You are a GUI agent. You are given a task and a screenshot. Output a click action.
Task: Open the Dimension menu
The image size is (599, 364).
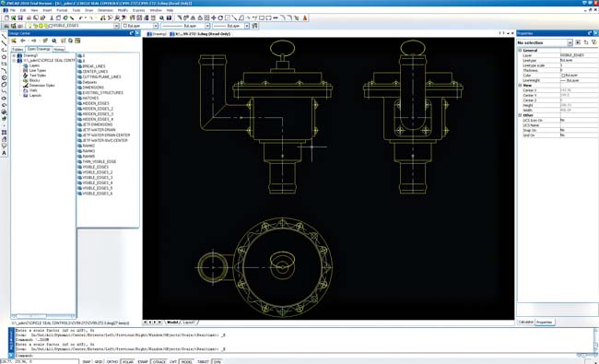click(x=105, y=10)
